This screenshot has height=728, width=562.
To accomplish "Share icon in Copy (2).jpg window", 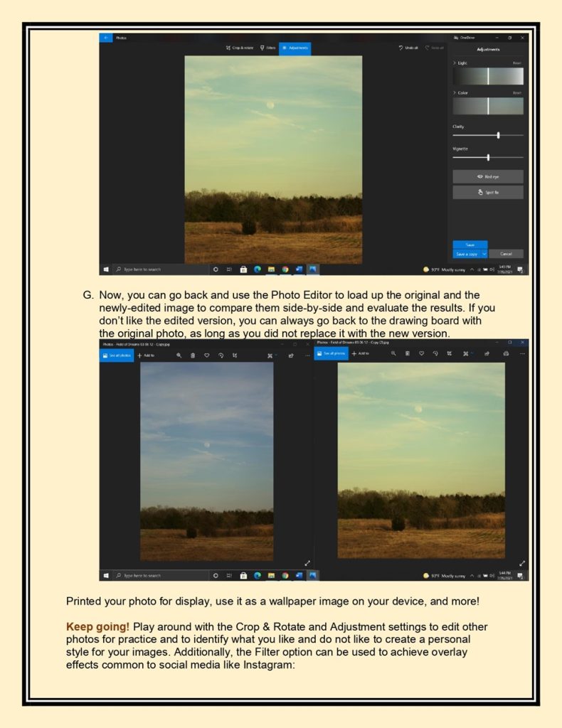I will (487, 353).
